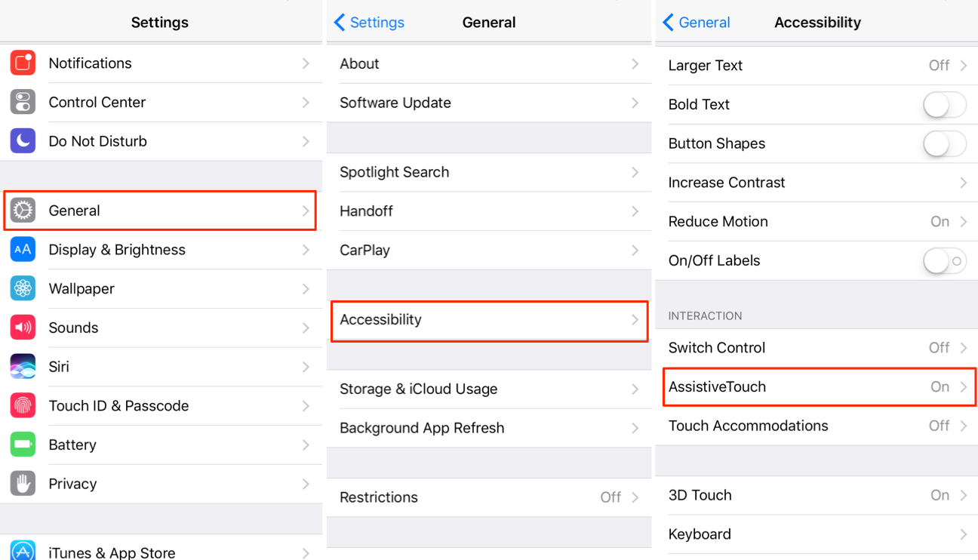Tap the red Notifications icon
Screen dimensions: 978x560
tap(23, 63)
